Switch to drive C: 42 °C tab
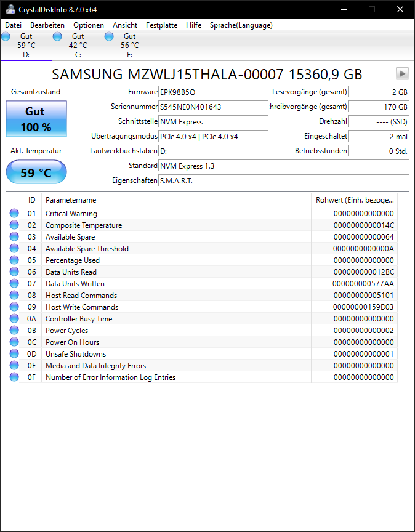 pyautogui.click(x=78, y=46)
